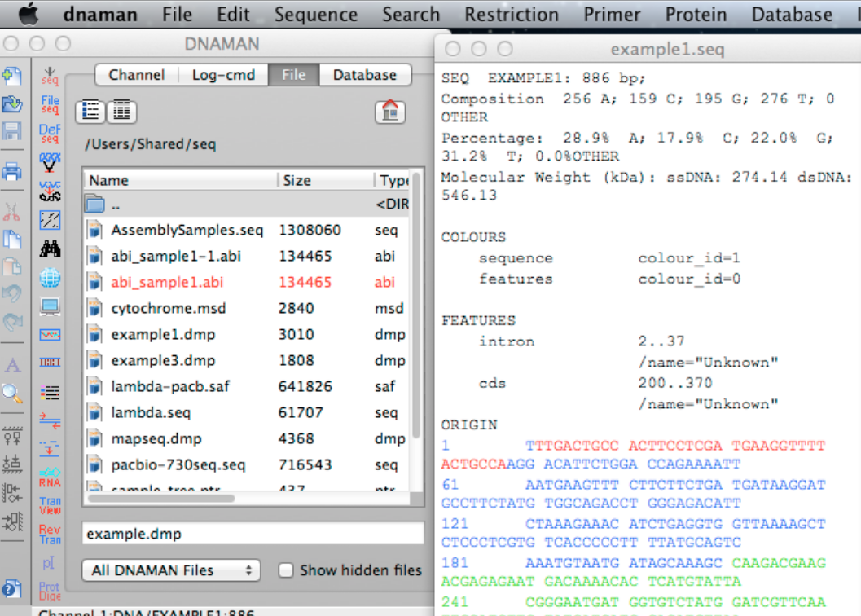Click the redo arrow icon

pyautogui.click(x=11, y=322)
